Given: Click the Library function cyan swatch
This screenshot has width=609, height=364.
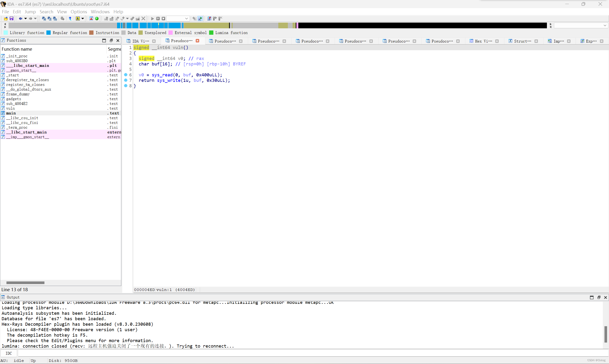Looking at the screenshot, I should (6, 33).
